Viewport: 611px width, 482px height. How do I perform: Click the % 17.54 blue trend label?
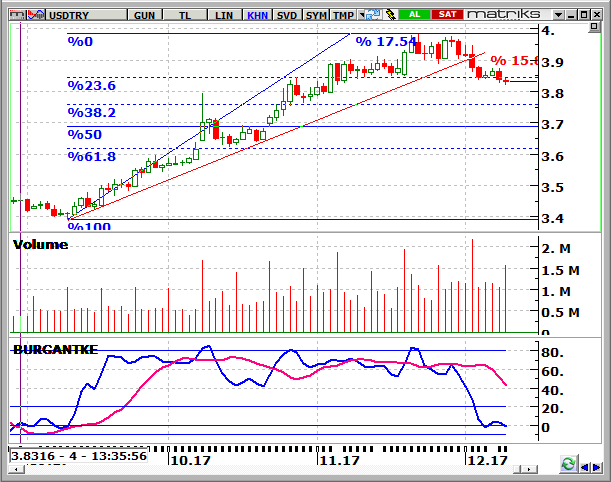386,41
